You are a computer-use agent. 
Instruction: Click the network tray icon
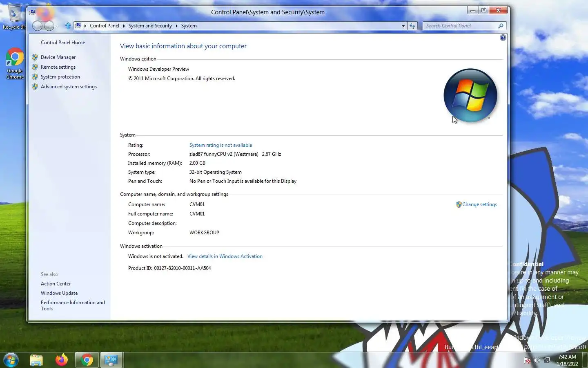point(547,360)
